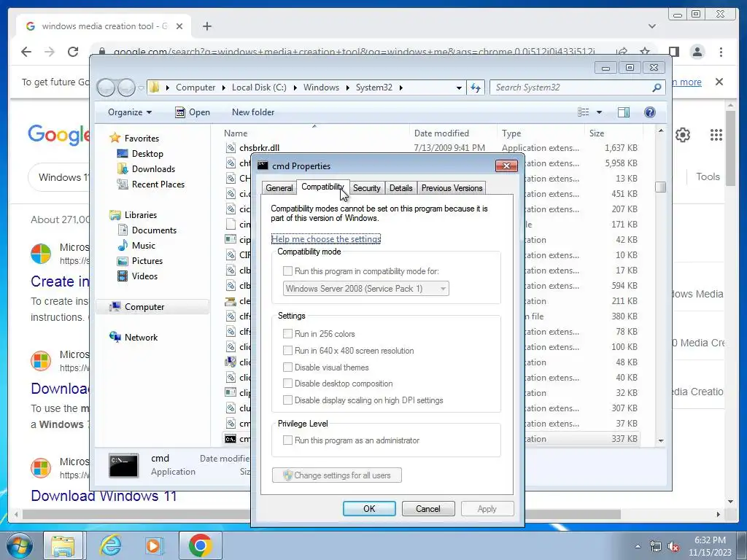The height and width of the screenshot is (560, 747).
Task: Reload the Chrome page
Action: click(x=73, y=52)
